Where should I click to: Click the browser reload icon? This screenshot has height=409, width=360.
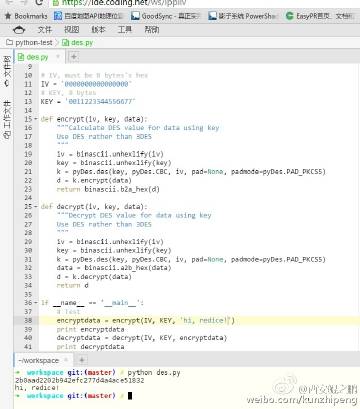coord(39,3)
